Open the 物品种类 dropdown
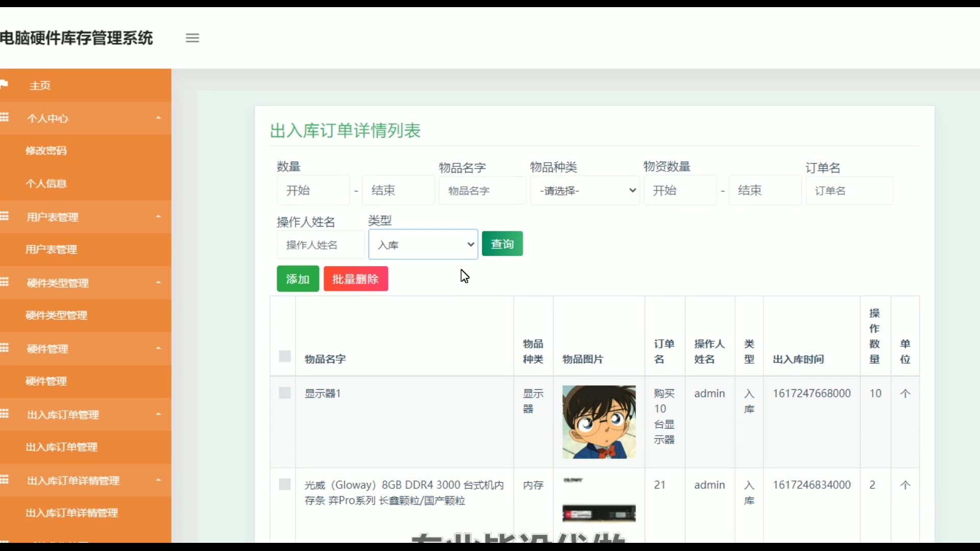 [585, 190]
